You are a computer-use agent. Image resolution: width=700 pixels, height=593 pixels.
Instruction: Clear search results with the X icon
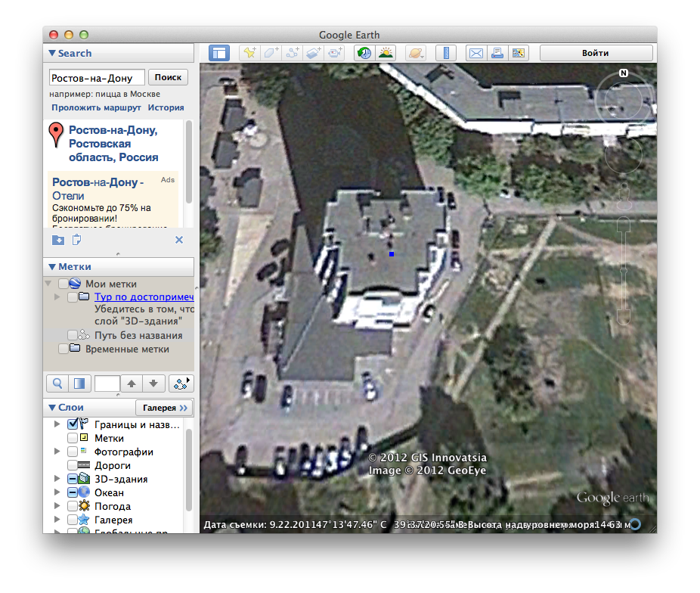[179, 240]
